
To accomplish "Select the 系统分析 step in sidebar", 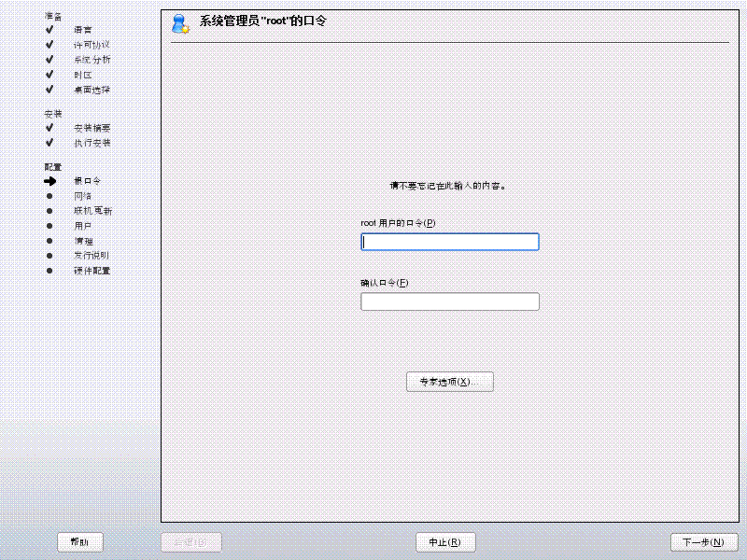I will click(x=92, y=60).
